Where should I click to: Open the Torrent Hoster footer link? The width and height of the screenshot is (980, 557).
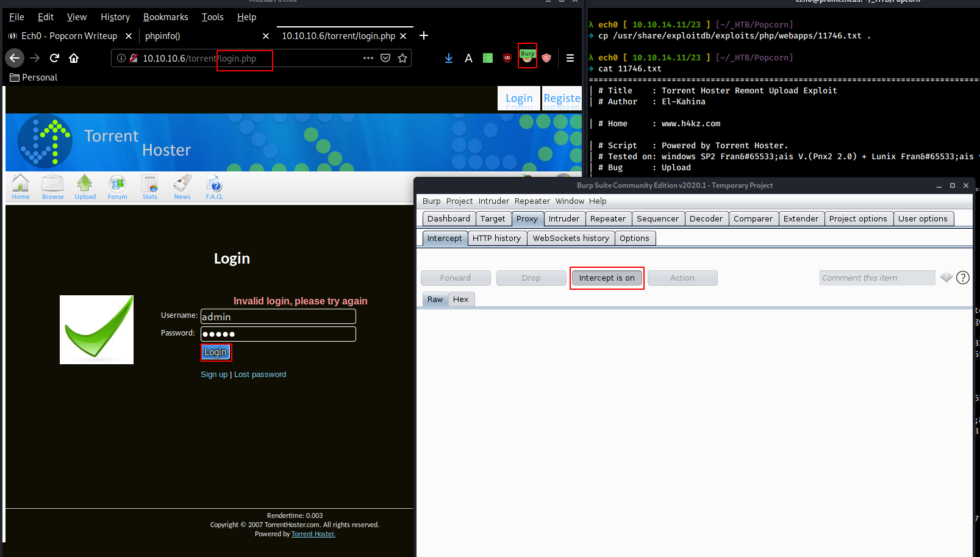313,534
